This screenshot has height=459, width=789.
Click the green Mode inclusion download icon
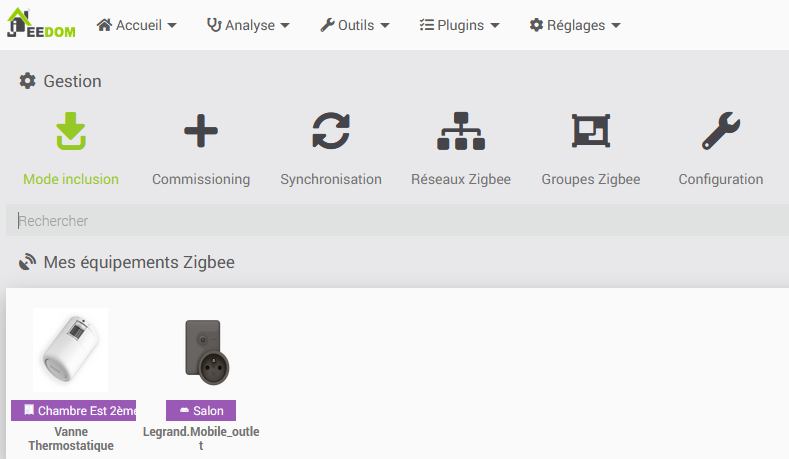pyautogui.click(x=71, y=131)
